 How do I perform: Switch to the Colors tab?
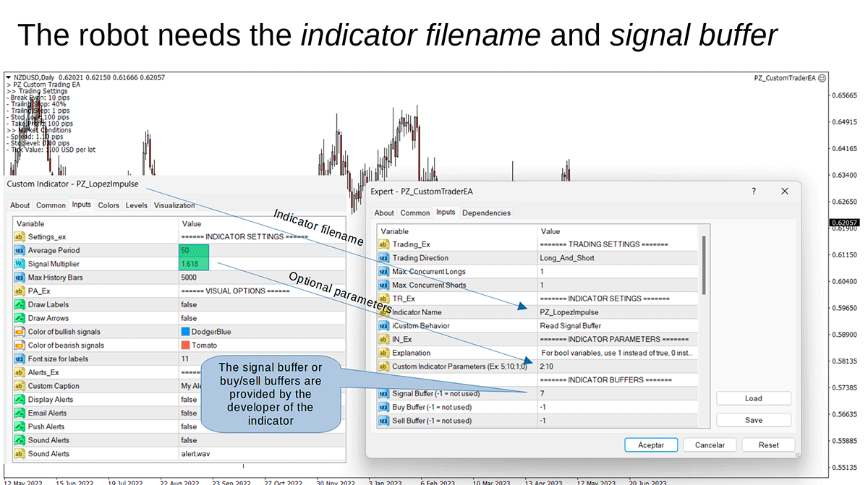pos(109,205)
